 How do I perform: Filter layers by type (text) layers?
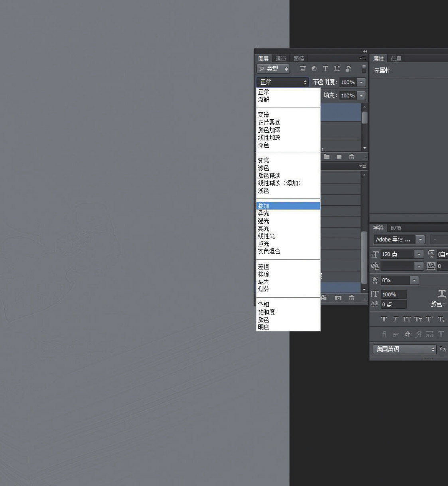point(325,69)
